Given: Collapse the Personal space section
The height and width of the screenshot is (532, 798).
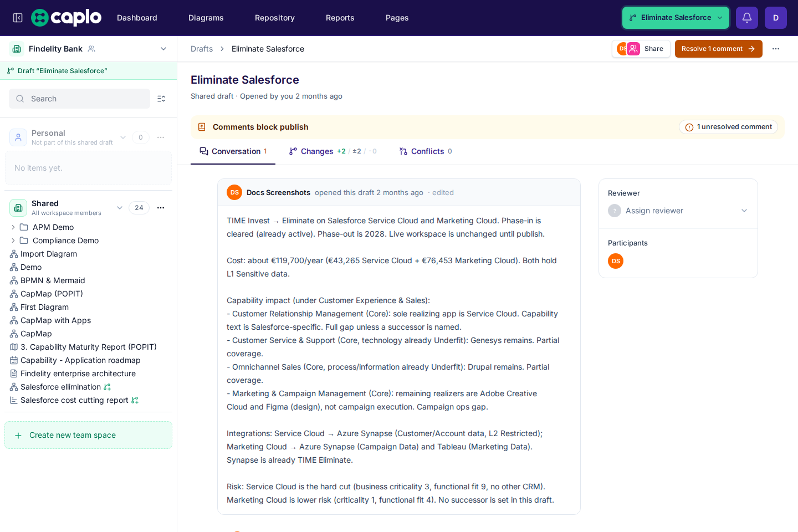Looking at the screenshot, I should (x=123, y=137).
